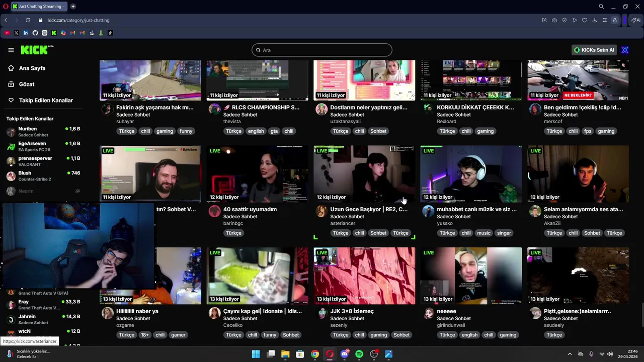Open the asteriancer stream thumbnail
The height and width of the screenshot is (362, 644).
(364, 174)
